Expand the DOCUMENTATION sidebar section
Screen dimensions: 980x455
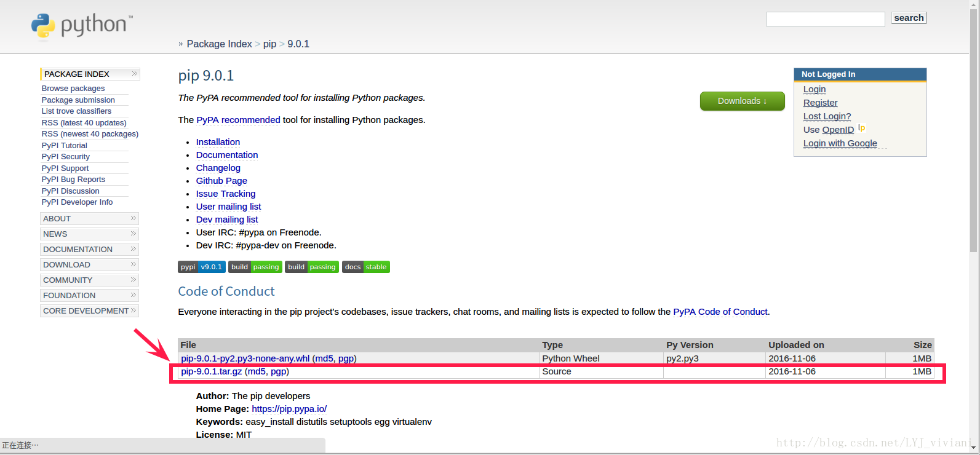(x=89, y=249)
